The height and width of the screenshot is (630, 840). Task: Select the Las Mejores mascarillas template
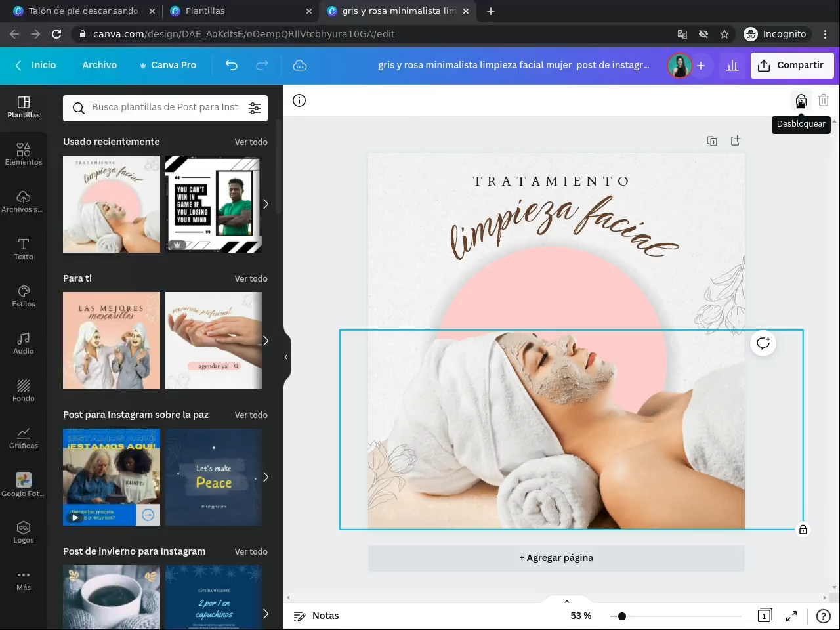click(x=112, y=341)
